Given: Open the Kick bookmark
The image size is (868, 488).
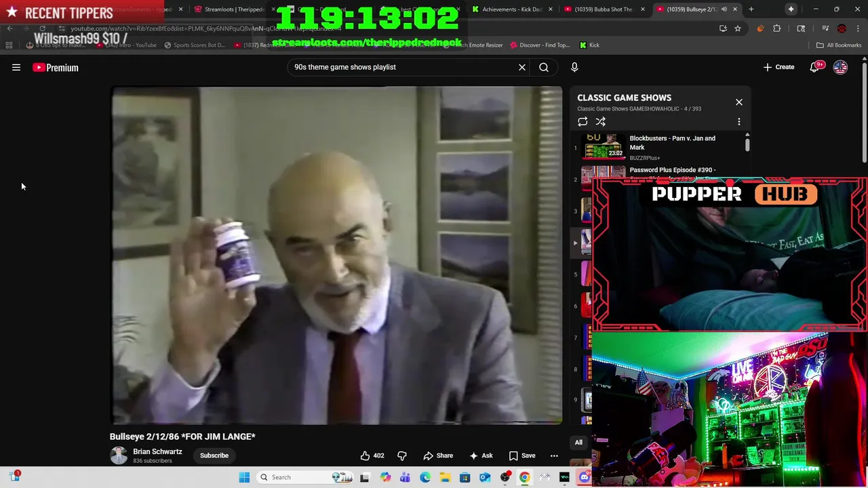Looking at the screenshot, I should (x=589, y=45).
